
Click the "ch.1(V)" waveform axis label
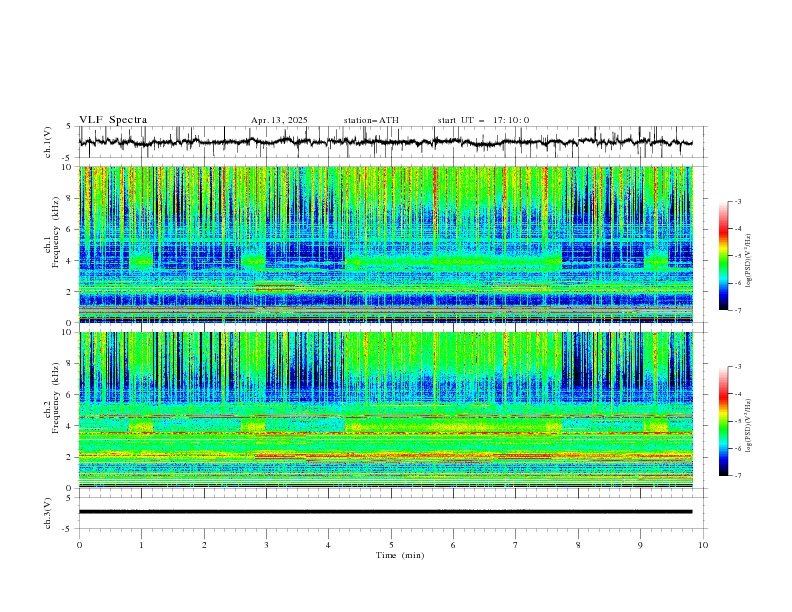48,142
